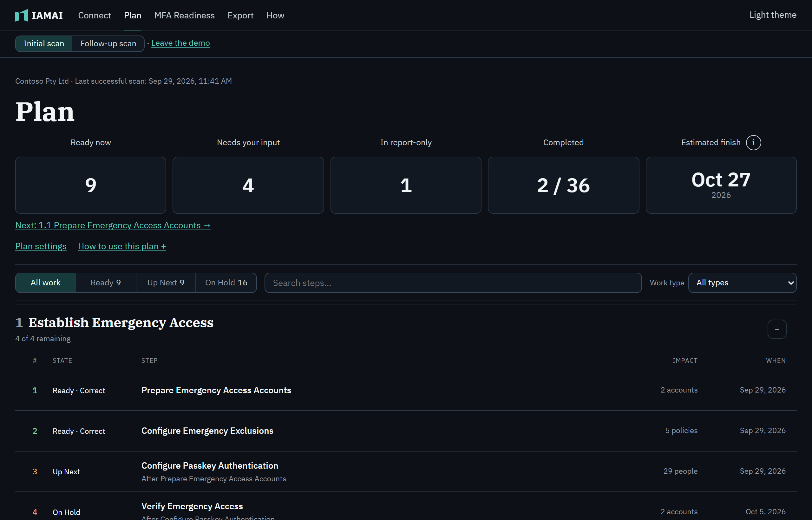
Task: Click the STATE column header
Action: pyautogui.click(x=62, y=360)
